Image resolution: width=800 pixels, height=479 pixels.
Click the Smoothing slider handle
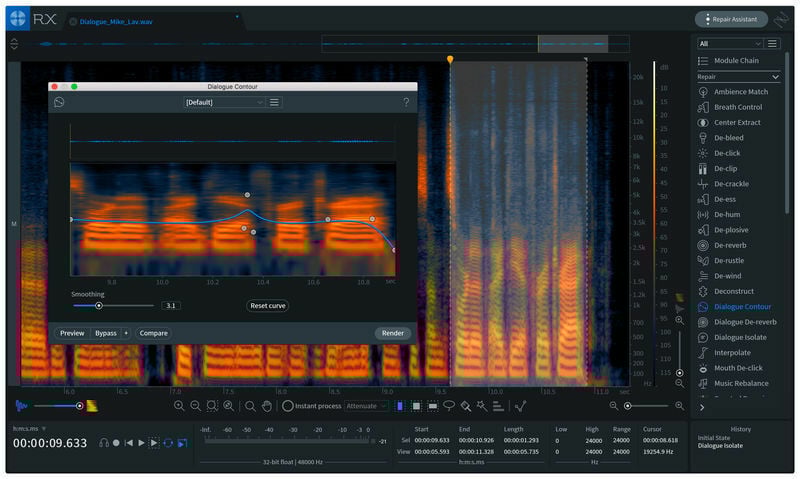(x=99, y=306)
